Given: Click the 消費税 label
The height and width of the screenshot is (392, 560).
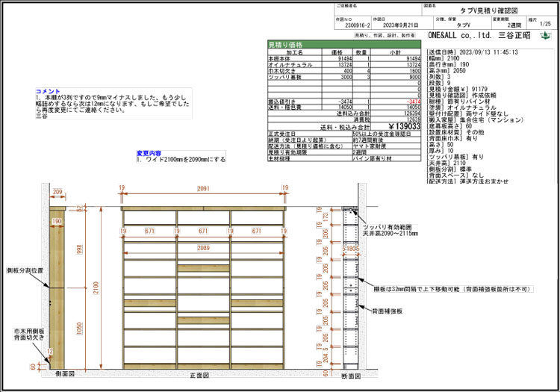Looking at the screenshot, I should point(362,120).
